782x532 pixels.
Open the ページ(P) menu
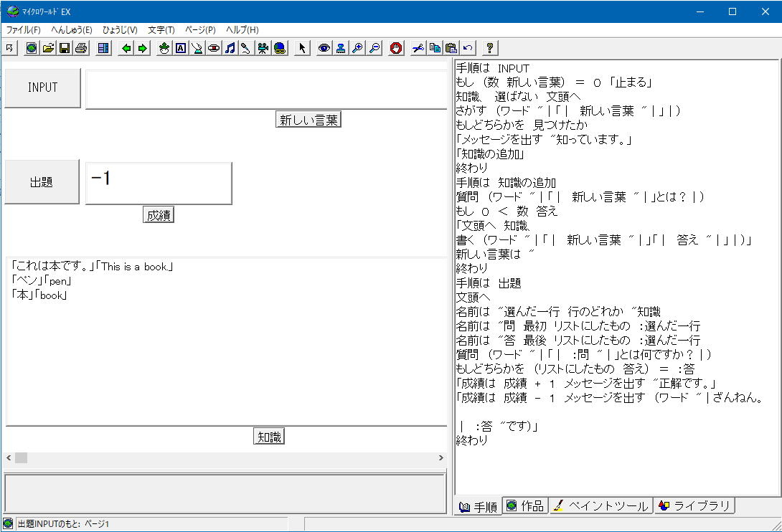tap(200, 30)
